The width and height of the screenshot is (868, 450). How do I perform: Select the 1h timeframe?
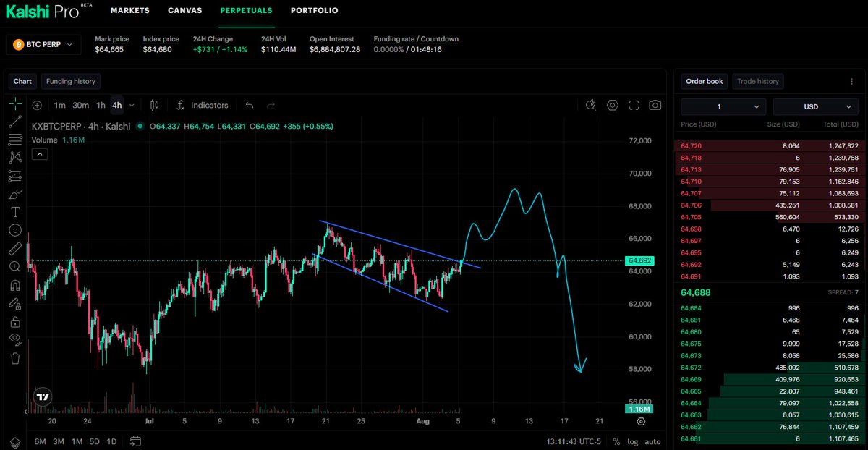point(101,105)
